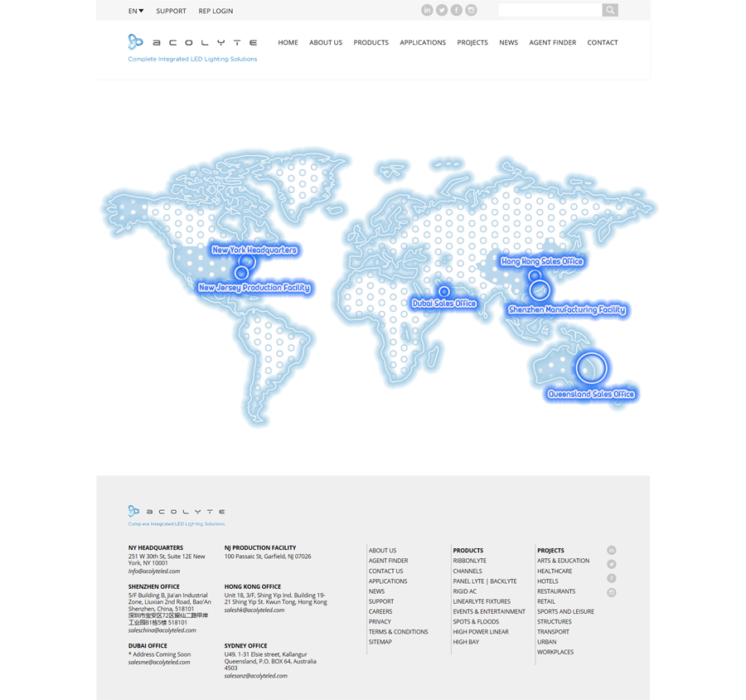746x700 pixels.
Task: Open footer RIGID AC product link
Action: [x=464, y=591]
